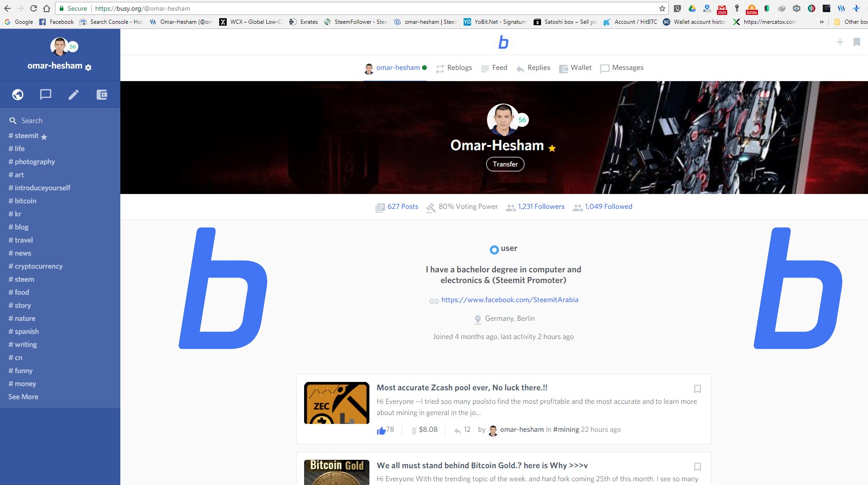Select the # money tag
The width and height of the screenshot is (868, 485).
click(x=22, y=384)
